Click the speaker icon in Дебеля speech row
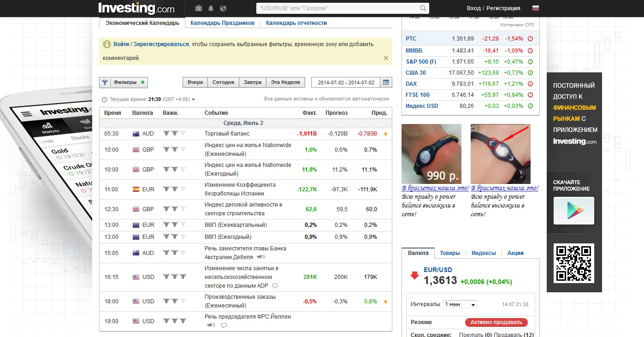The image size is (644, 337). coord(261,257)
